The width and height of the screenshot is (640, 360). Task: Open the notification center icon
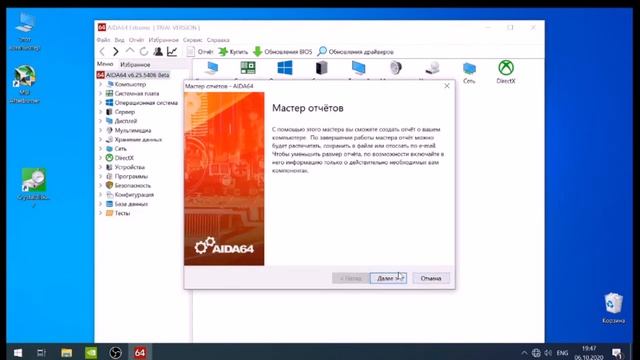pos(617,353)
